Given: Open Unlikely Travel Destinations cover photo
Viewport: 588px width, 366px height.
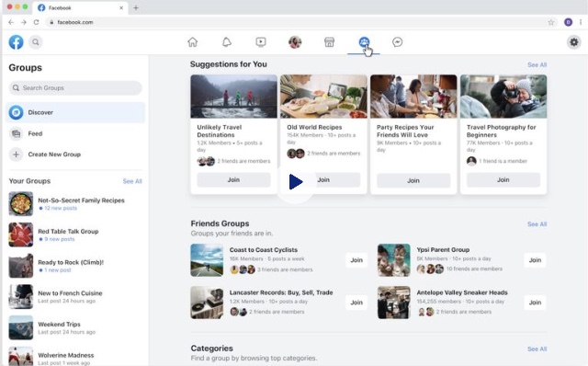Looking at the screenshot, I should coord(233,97).
